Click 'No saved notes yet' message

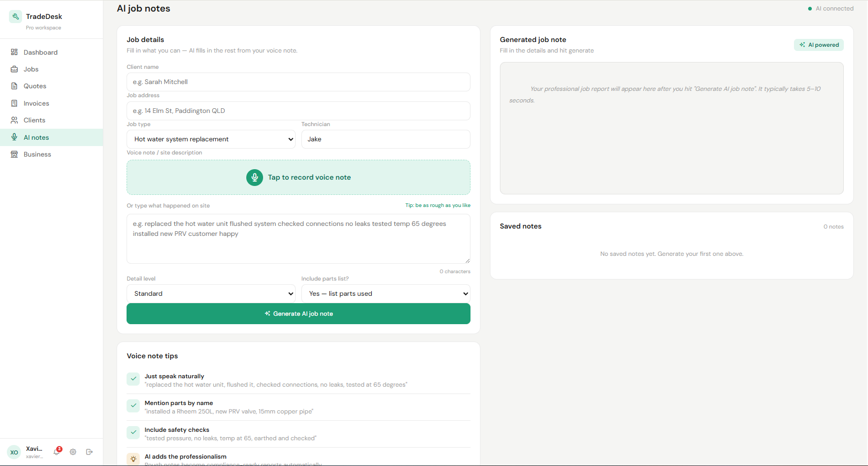click(x=672, y=254)
